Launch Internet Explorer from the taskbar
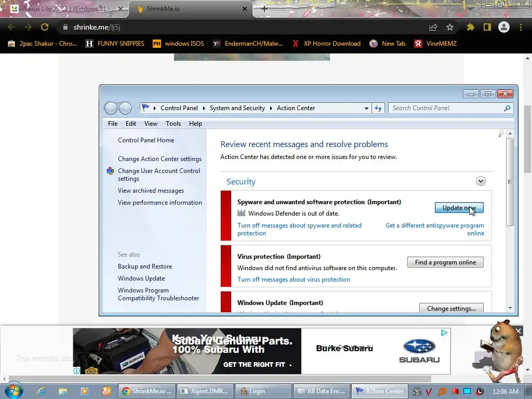 (41, 391)
